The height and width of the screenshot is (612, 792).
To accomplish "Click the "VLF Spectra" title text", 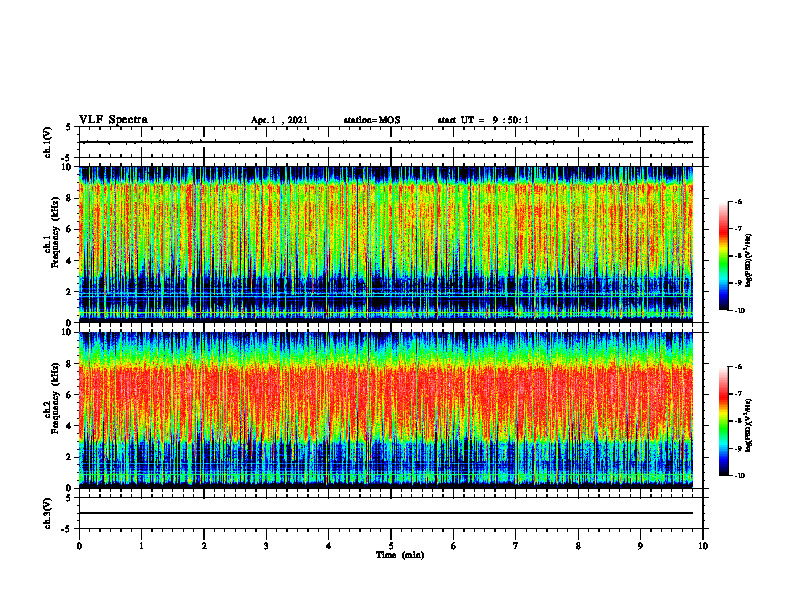I will 113,120.
